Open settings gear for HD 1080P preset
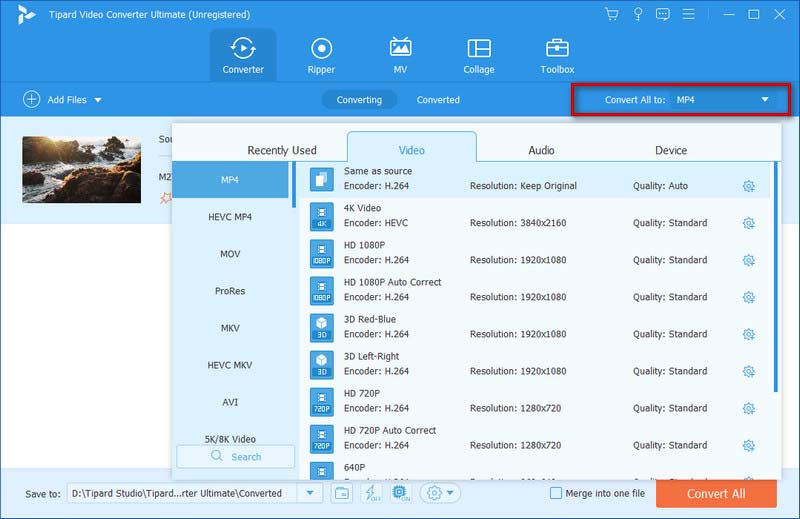Viewport: 800px width, 519px height. [748, 260]
